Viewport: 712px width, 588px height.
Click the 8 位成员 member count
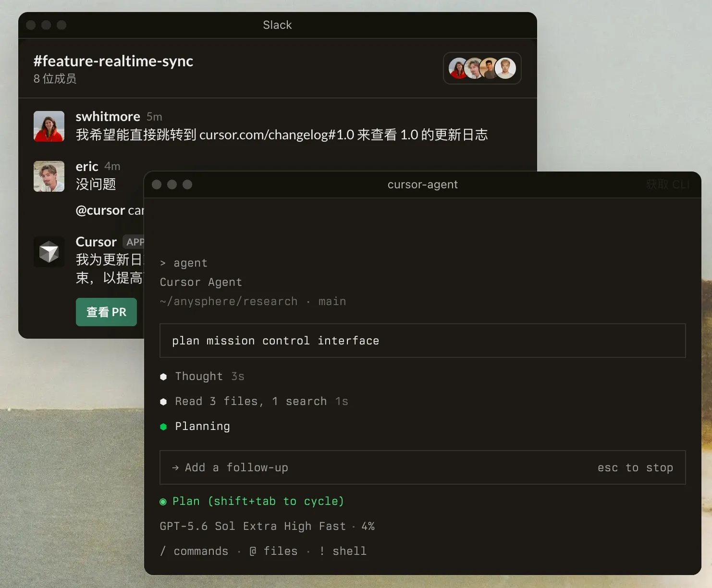(55, 79)
